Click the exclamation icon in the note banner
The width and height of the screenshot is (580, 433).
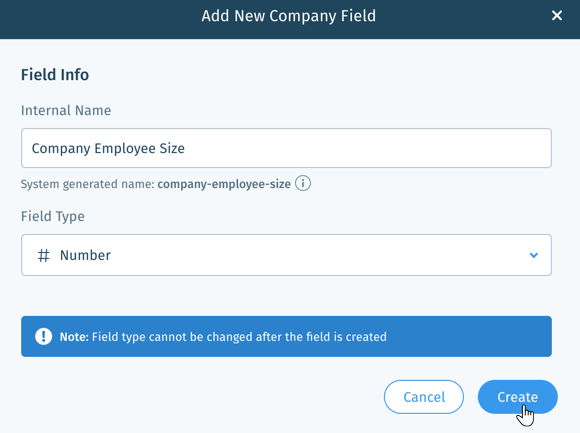43,336
